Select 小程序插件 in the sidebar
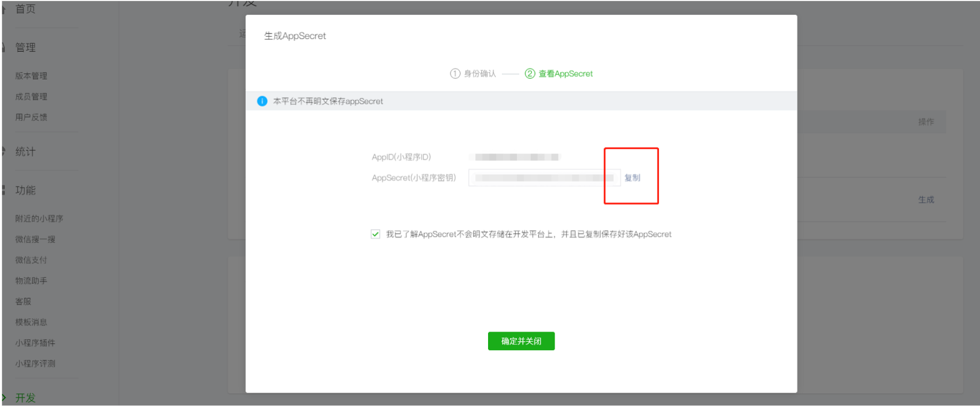Viewport: 980px width, 406px height. click(35, 343)
